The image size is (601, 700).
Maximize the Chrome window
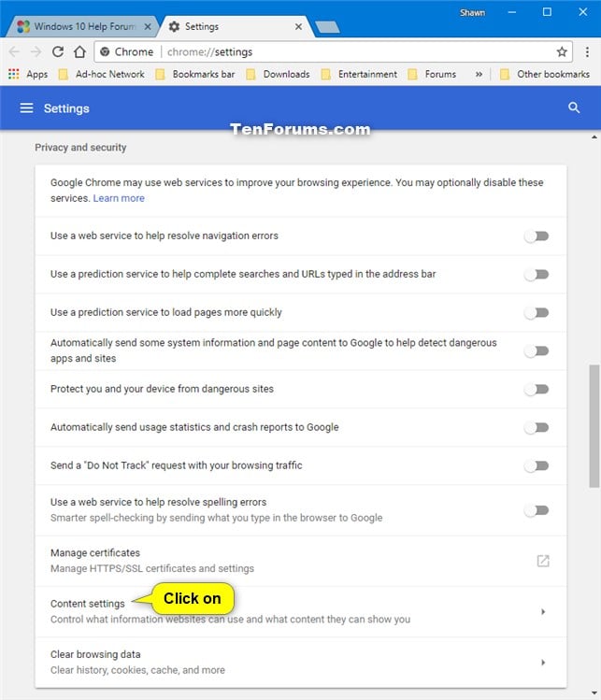coord(547,12)
